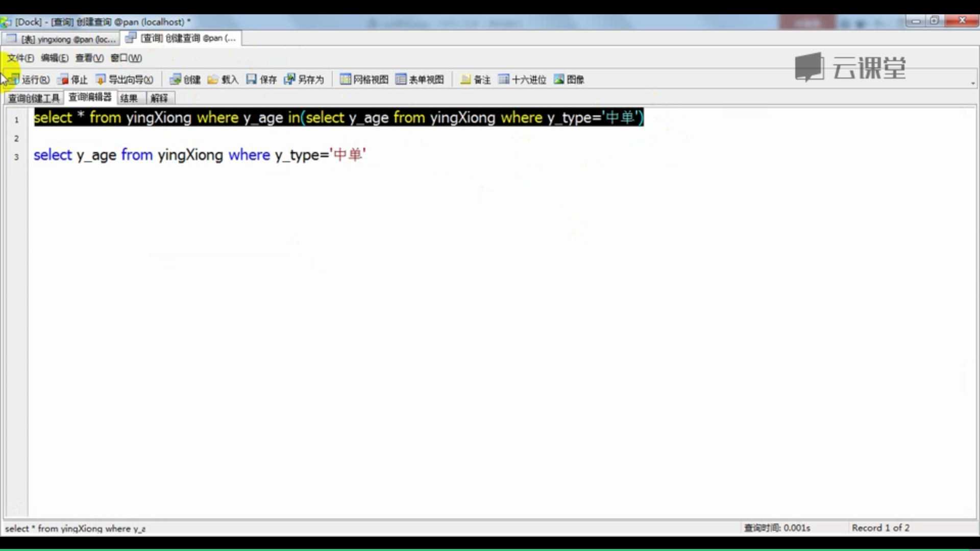Viewport: 980px width, 551px height.
Task: Minimize the Navicat window
Action: tap(916, 21)
